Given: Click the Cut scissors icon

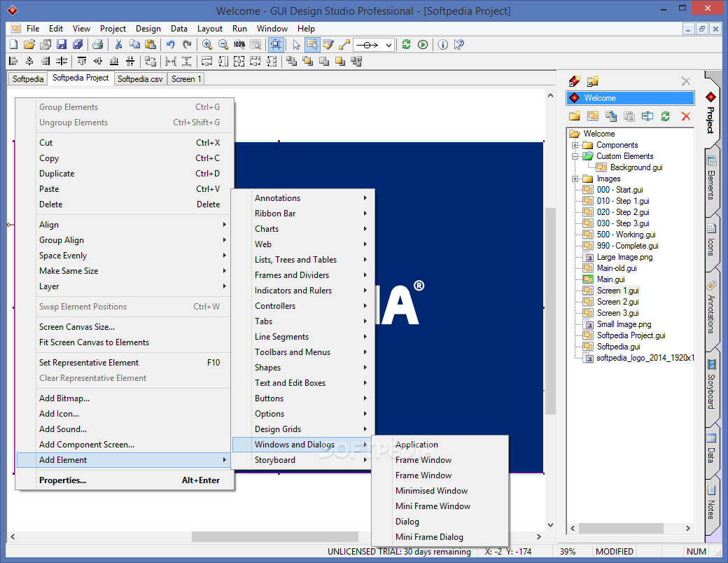Looking at the screenshot, I should (x=118, y=45).
